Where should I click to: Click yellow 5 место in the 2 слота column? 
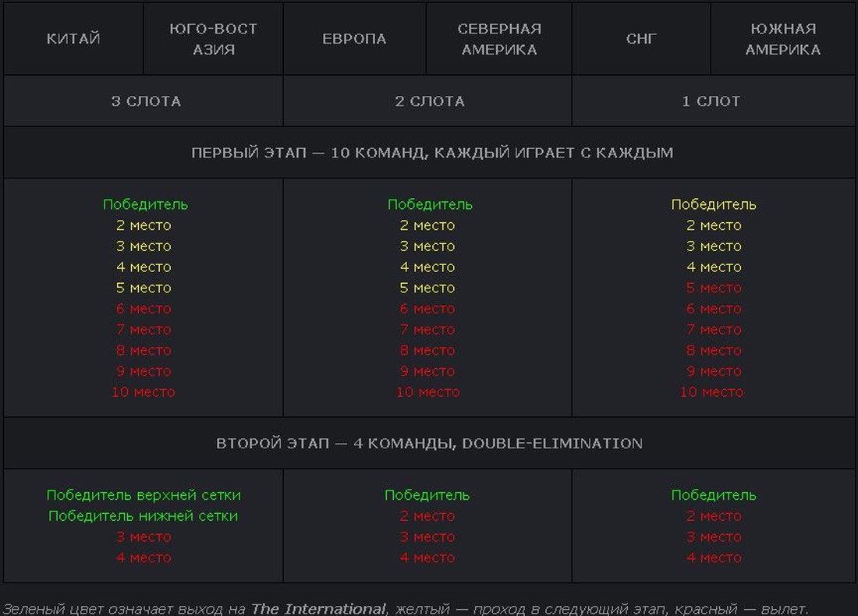point(427,289)
